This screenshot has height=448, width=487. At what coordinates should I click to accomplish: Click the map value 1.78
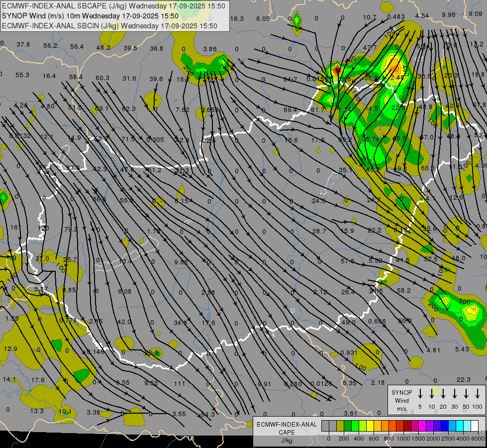(x=153, y=231)
